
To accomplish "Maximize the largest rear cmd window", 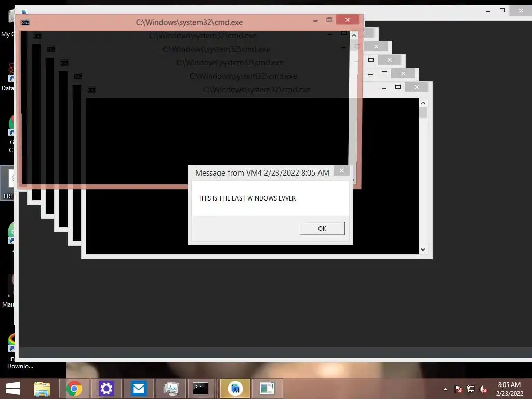I will click(397, 87).
